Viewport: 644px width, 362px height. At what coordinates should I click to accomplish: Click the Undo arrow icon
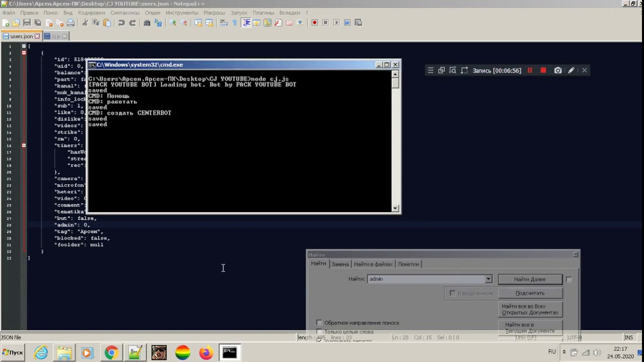pyautogui.click(x=121, y=23)
